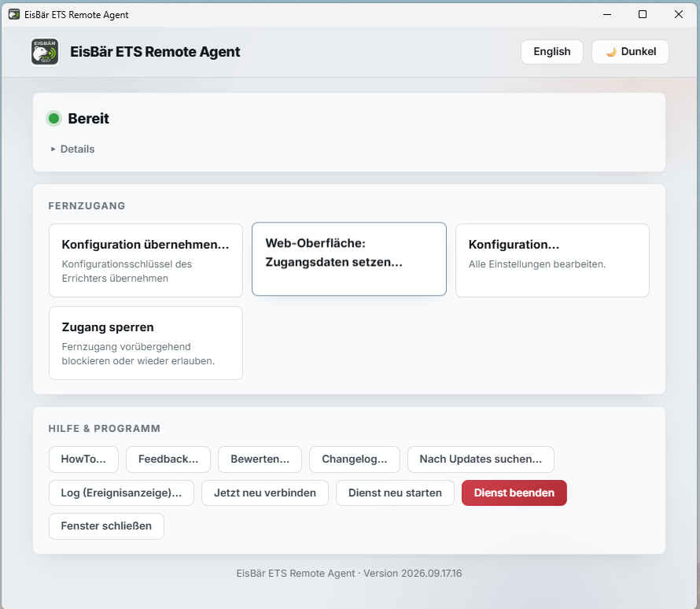This screenshot has height=609, width=700.
Task: Close the window via title bar X
Action: click(x=679, y=14)
